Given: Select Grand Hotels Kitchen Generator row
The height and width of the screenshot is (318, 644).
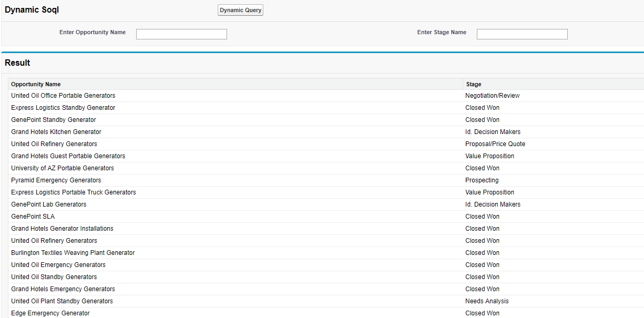Looking at the screenshot, I should tap(56, 132).
